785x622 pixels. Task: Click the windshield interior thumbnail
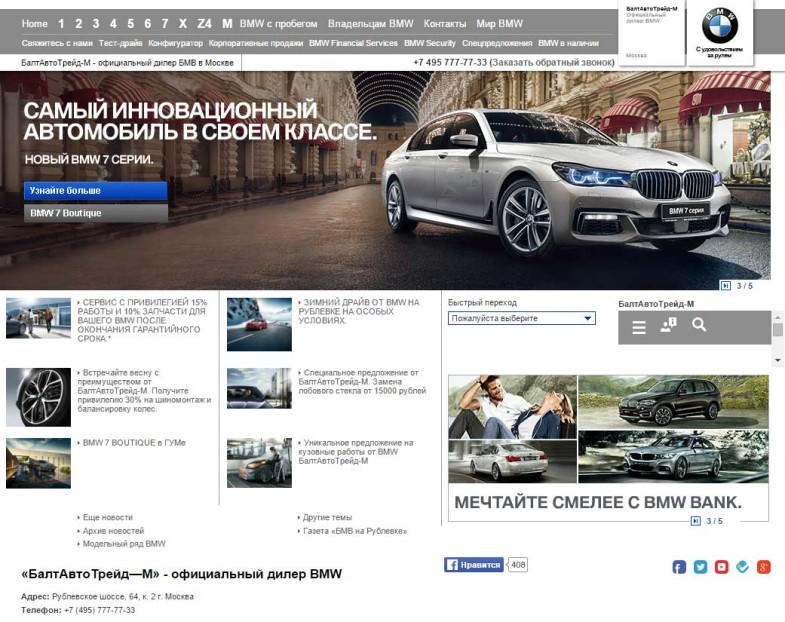pos(259,389)
